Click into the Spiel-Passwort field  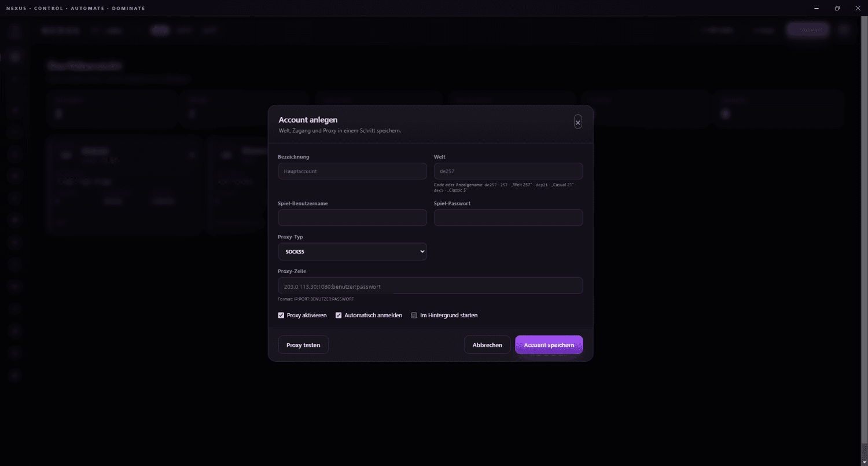(x=508, y=218)
